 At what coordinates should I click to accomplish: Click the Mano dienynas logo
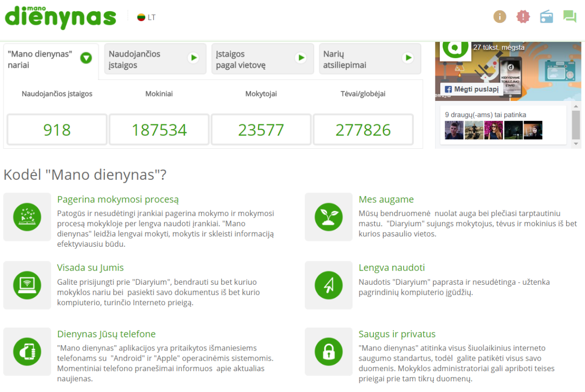[x=60, y=17]
